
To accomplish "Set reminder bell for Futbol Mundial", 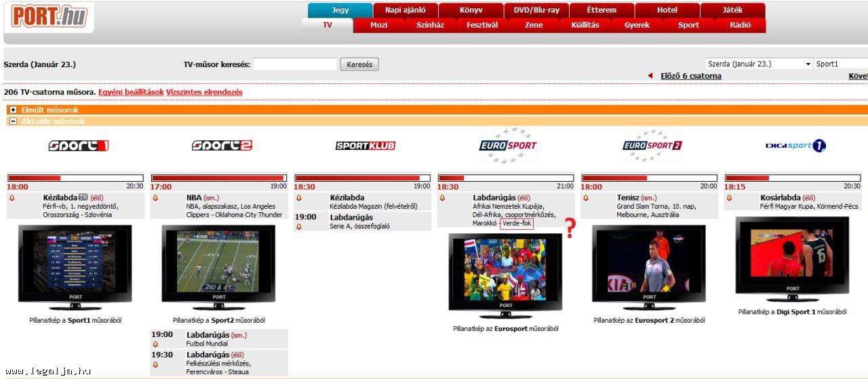I will pyautogui.click(x=155, y=344).
